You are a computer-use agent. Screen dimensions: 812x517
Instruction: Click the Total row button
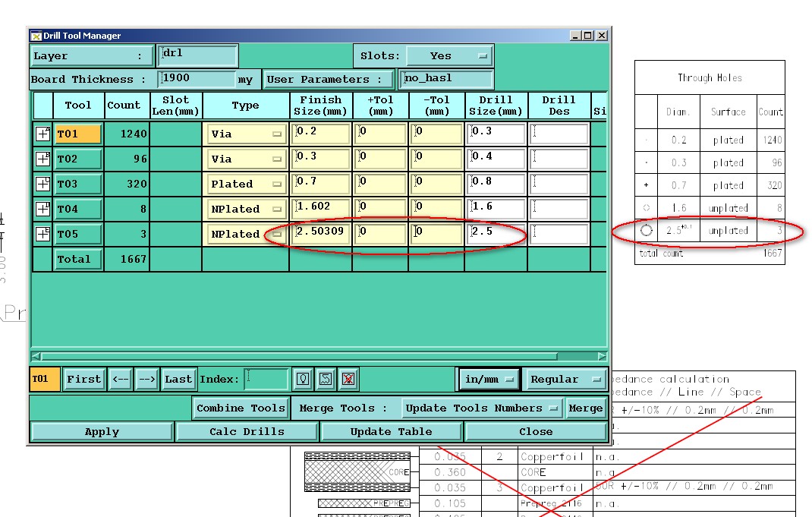[x=78, y=259]
